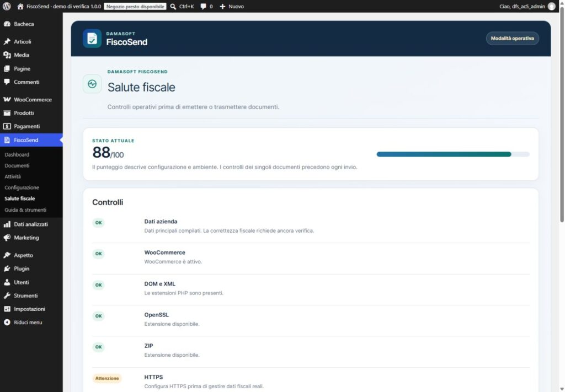Click the Ciao, dfs_ac5_admin account link
The width and height of the screenshot is (565, 392).
(522, 7)
